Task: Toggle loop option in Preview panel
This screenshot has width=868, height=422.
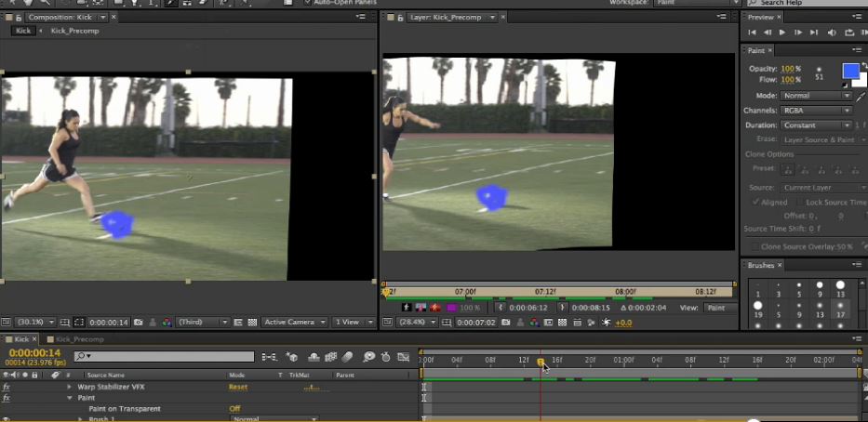Action: pyautogui.click(x=849, y=33)
